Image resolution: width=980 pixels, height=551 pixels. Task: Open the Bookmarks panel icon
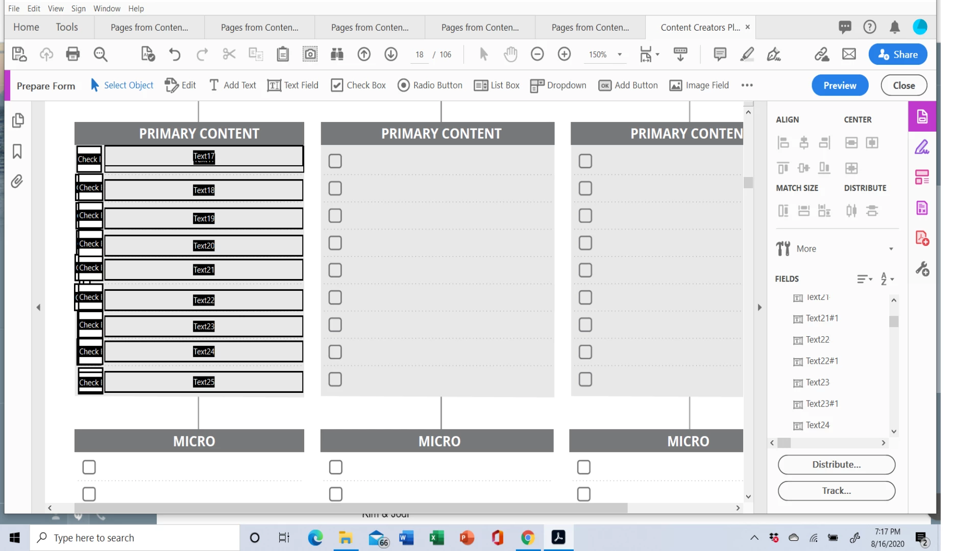coord(17,152)
